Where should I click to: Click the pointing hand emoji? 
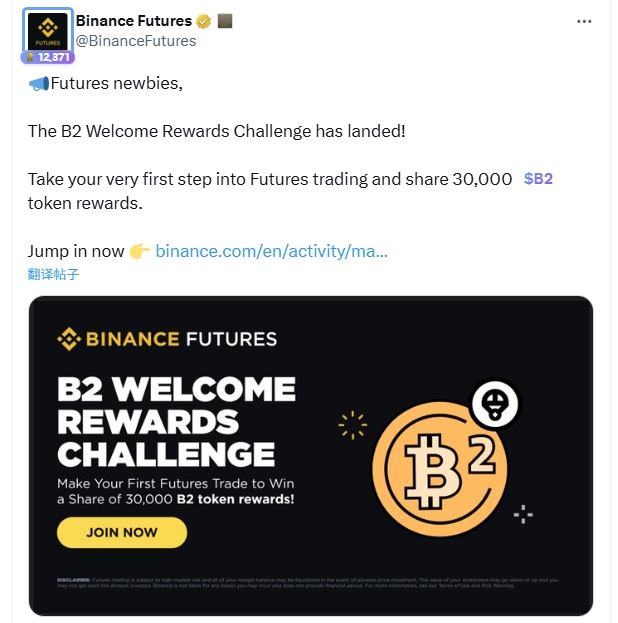click(139, 251)
